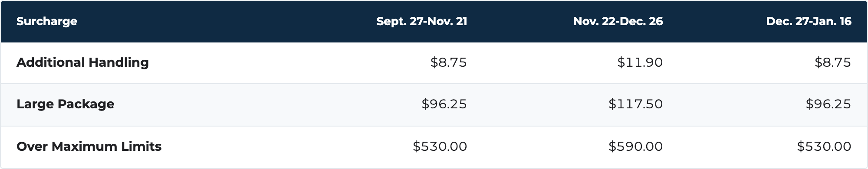Select the $96.25 cell under Dec. 27-Jan. 16
Image resolution: width=868 pixels, height=169 pixels.
[828, 104]
